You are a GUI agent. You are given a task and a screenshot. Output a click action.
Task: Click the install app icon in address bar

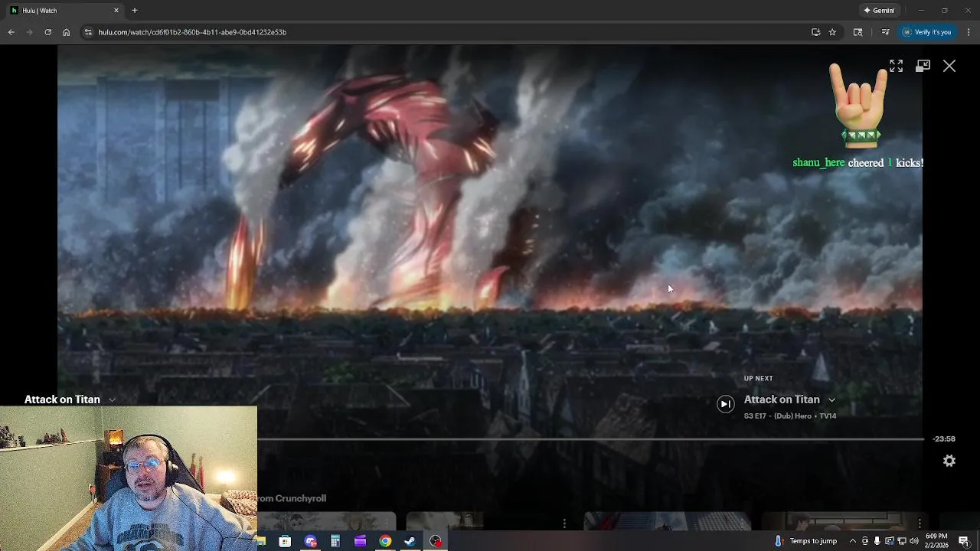click(x=815, y=32)
